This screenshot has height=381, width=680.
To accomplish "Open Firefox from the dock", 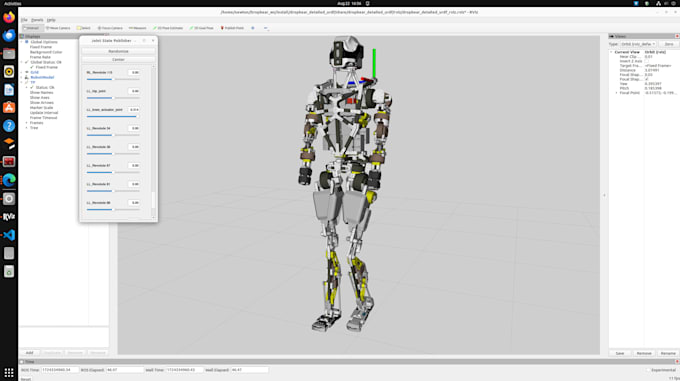I will (x=9, y=17).
